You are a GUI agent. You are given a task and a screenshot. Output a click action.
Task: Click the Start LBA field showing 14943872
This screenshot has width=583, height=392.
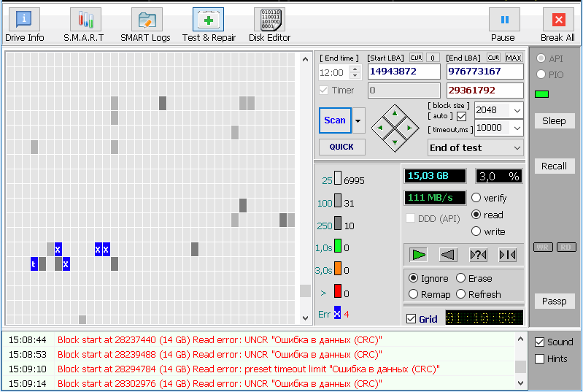point(404,72)
